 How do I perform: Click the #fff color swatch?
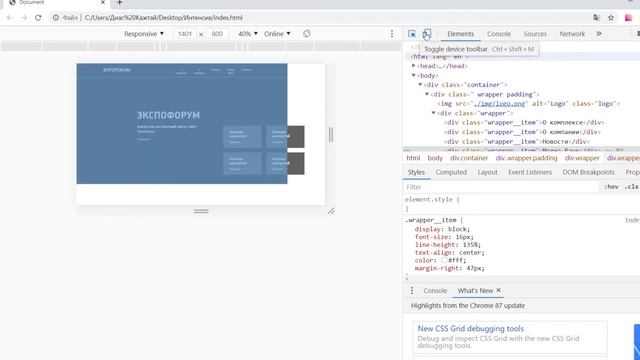point(444,260)
